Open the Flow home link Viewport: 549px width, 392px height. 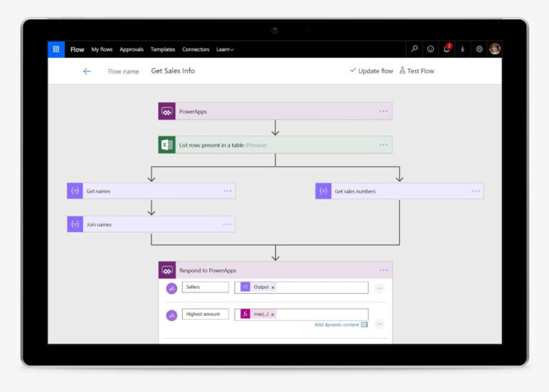77,49
